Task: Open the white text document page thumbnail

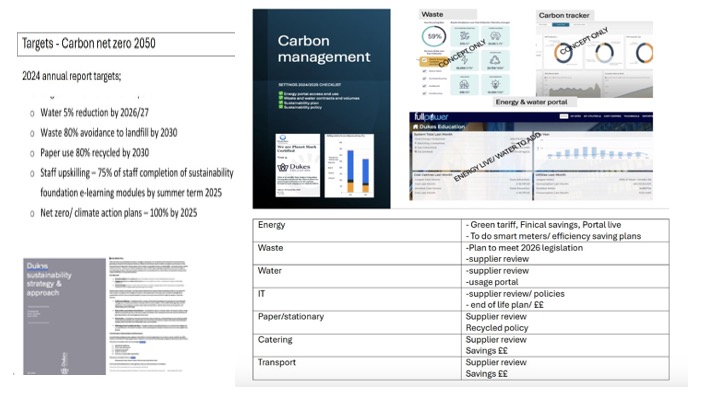Action: 148,315
